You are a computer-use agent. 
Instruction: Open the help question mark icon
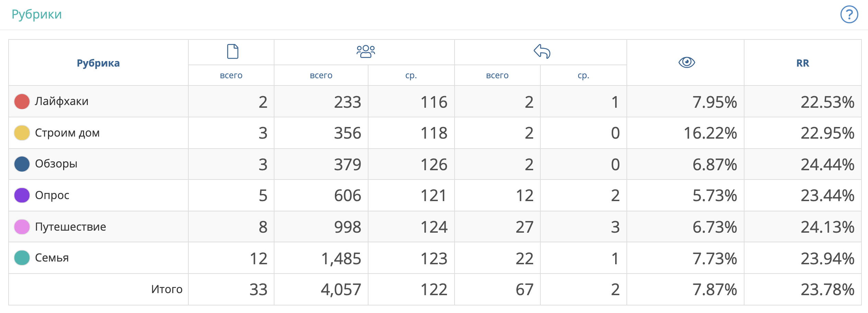849,14
